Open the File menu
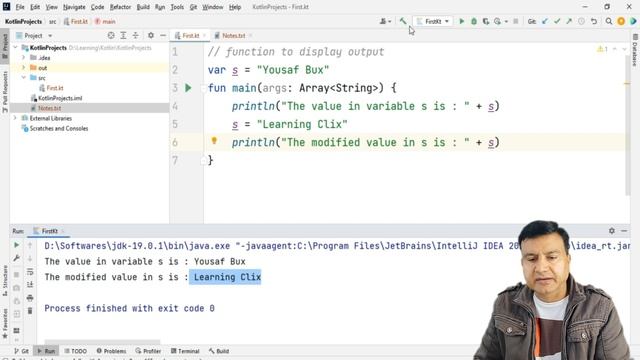640x360 pixels. click(20, 7)
